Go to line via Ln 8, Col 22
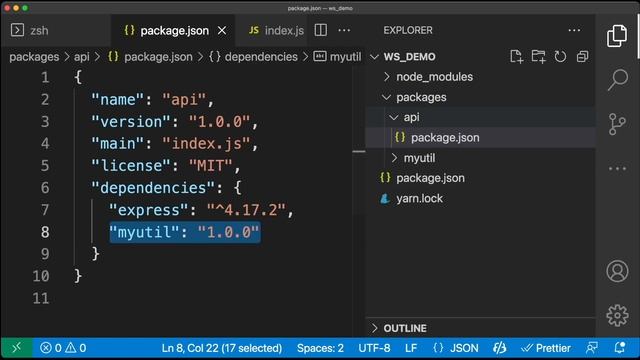The image size is (640, 360). 222,348
